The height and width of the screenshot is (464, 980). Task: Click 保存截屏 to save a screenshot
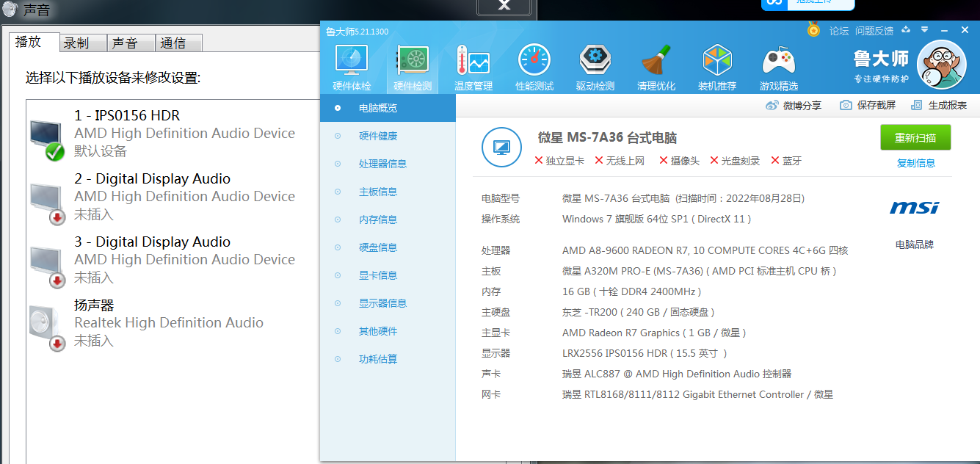click(x=868, y=106)
